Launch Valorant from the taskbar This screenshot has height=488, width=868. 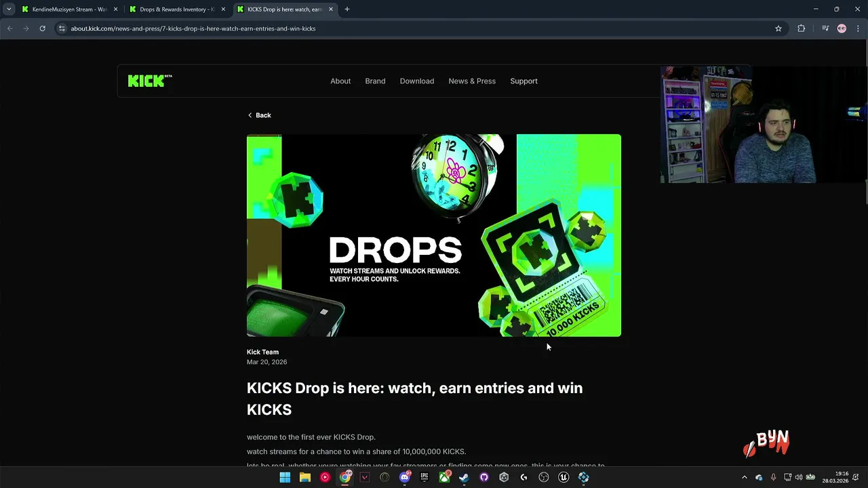tap(365, 477)
